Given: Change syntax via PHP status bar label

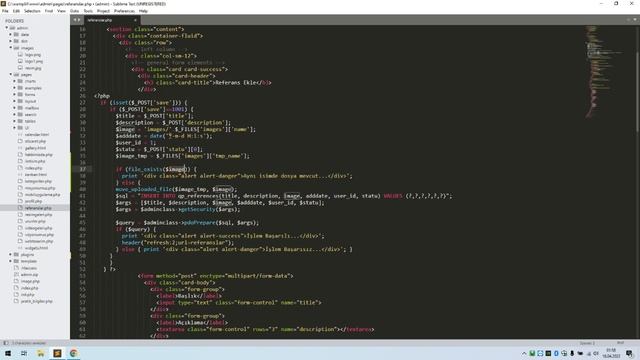Looking at the screenshot, I should point(620,343).
